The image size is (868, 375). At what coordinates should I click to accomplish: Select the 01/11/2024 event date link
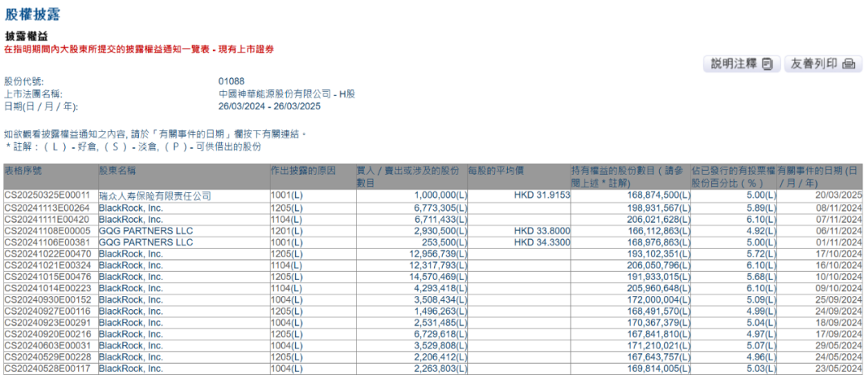842,242
